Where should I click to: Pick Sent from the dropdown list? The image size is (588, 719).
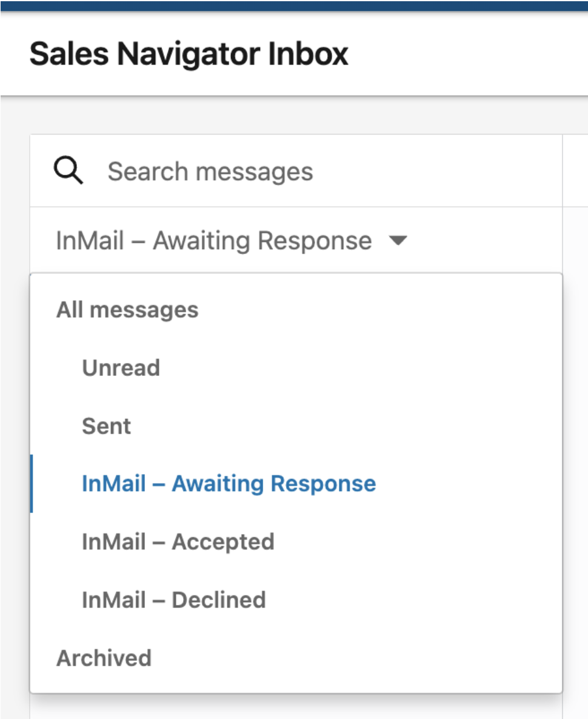107,426
